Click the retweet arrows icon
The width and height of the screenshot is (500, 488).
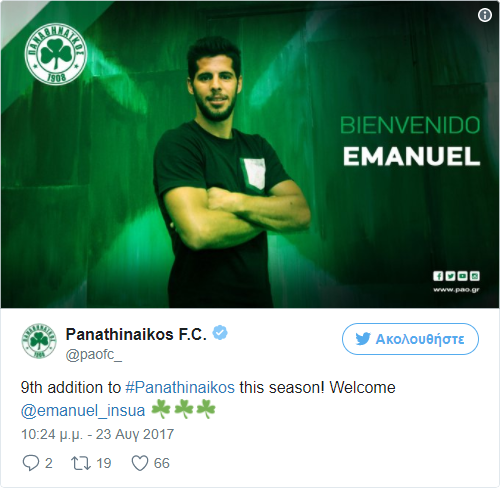[81, 463]
